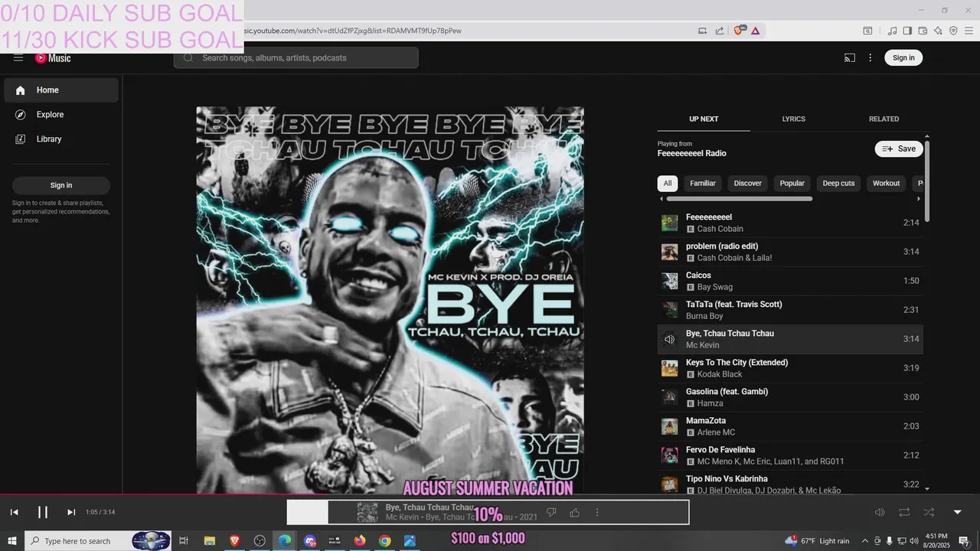
Task: Click the filter chips scroll-right arrow
Action: click(919, 199)
